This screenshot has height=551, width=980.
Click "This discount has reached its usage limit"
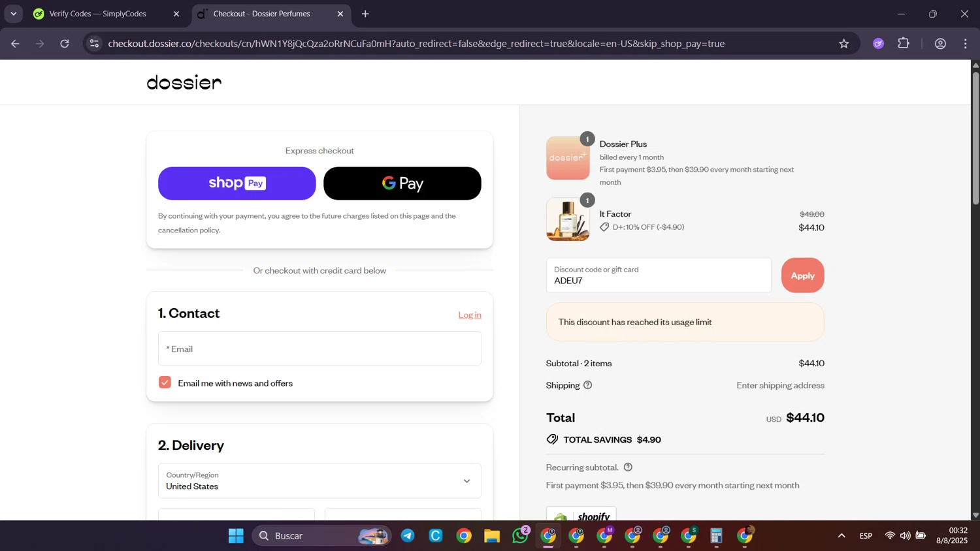click(635, 322)
